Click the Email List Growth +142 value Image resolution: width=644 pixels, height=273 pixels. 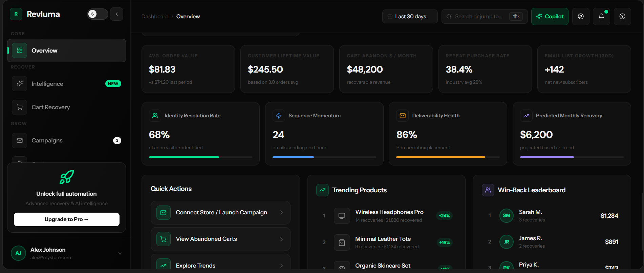click(x=554, y=70)
